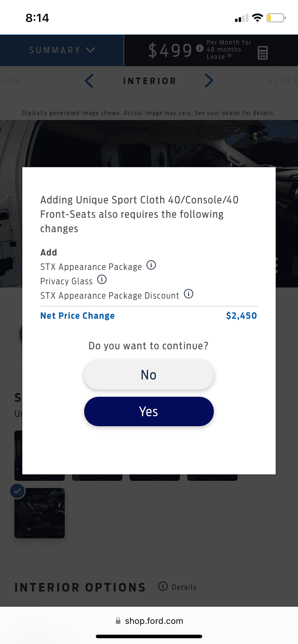This screenshot has height=644, width=298.
Task: Go to next section with right arrow
Action: 209,81
